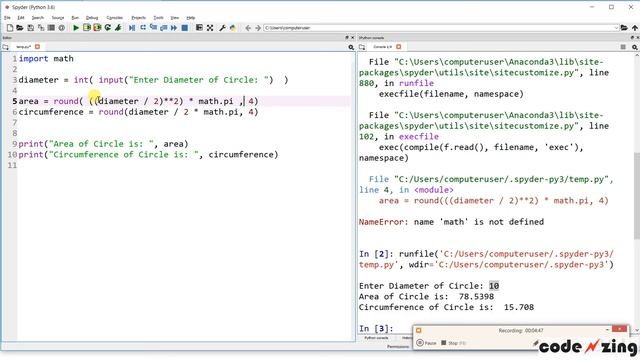Open the recorder annotation pencil tool
The image size is (640, 360).
point(536,343)
